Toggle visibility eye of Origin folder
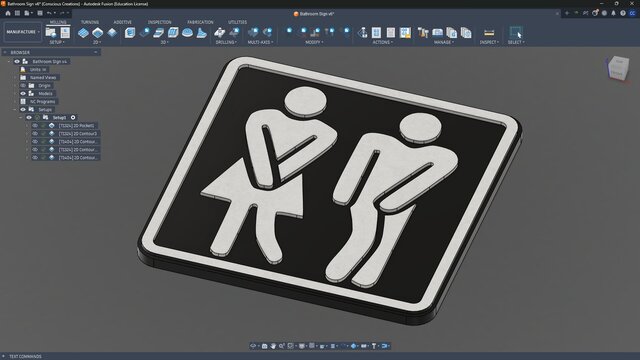This screenshot has height=360, width=640. (23, 85)
